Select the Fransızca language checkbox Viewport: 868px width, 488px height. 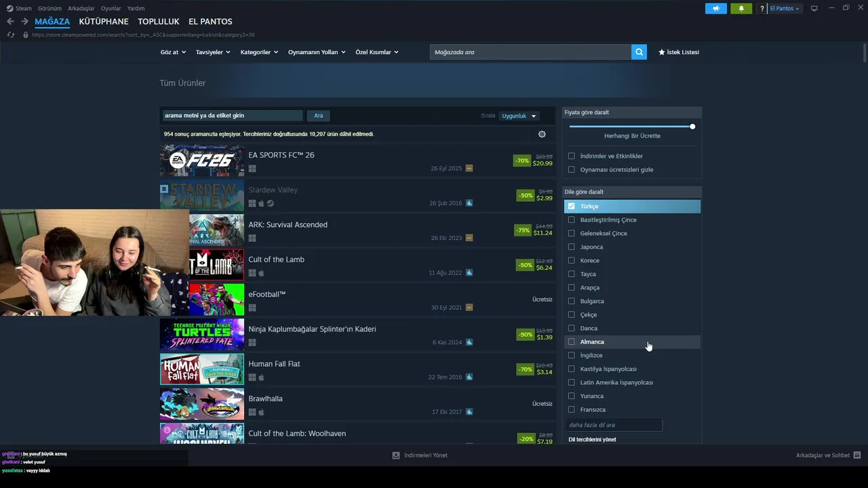pos(572,409)
